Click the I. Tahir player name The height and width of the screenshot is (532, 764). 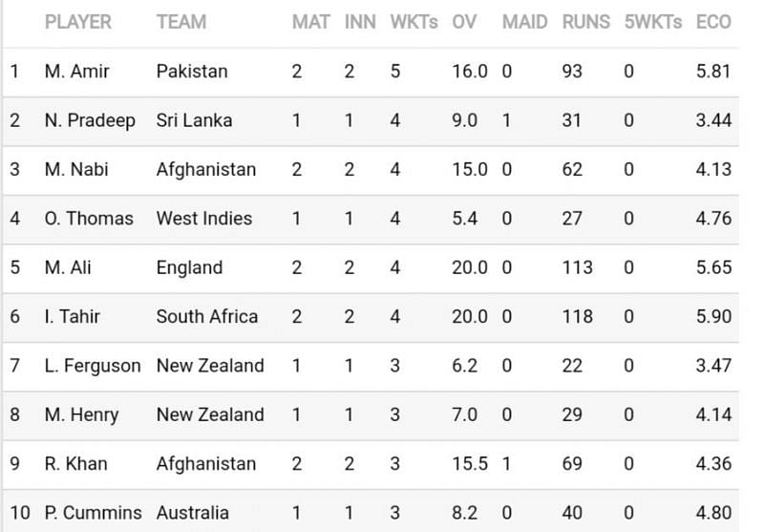click(73, 317)
